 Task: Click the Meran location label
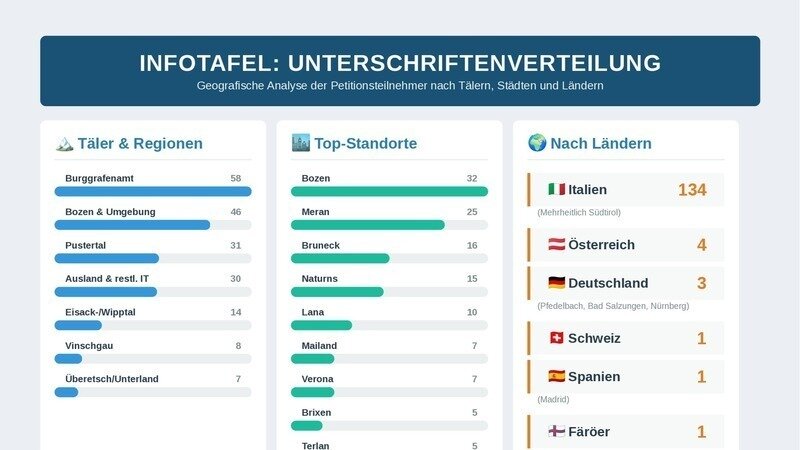(x=315, y=212)
